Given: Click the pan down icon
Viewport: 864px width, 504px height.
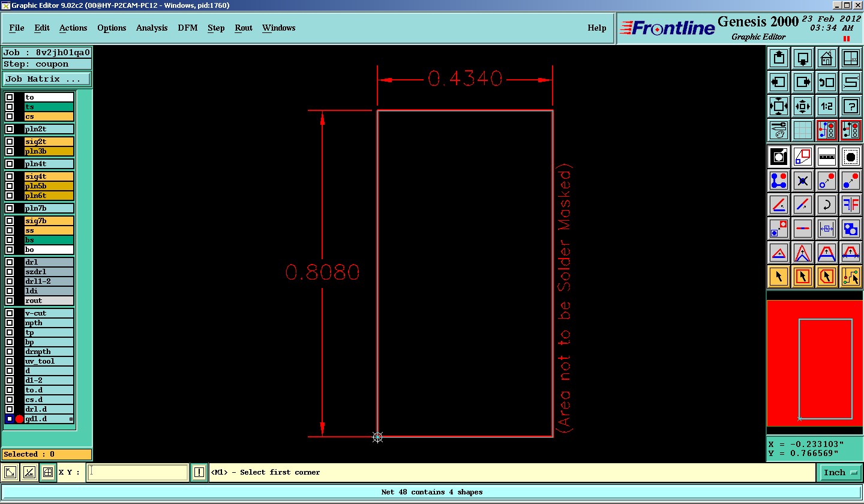Looking at the screenshot, I should pos(803,58).
